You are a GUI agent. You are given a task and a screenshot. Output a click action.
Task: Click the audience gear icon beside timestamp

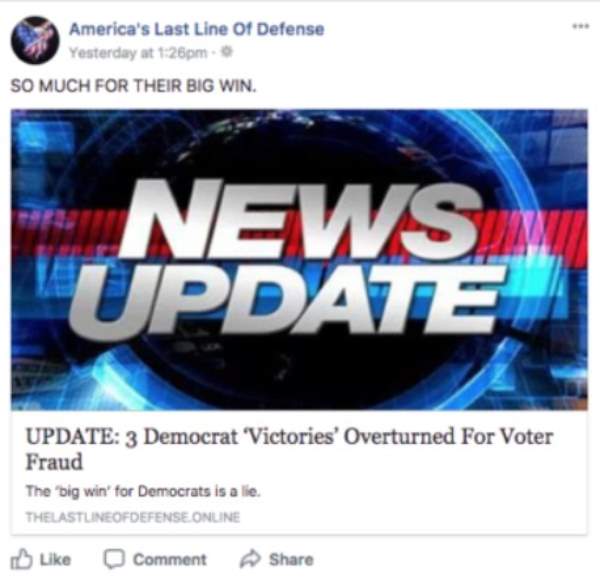click(228, 51)
